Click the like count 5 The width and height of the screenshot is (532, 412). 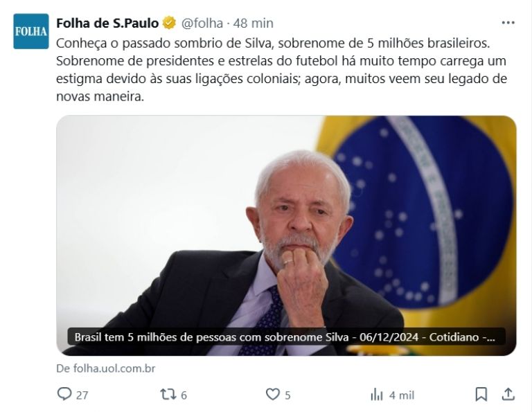coord(287,395)
